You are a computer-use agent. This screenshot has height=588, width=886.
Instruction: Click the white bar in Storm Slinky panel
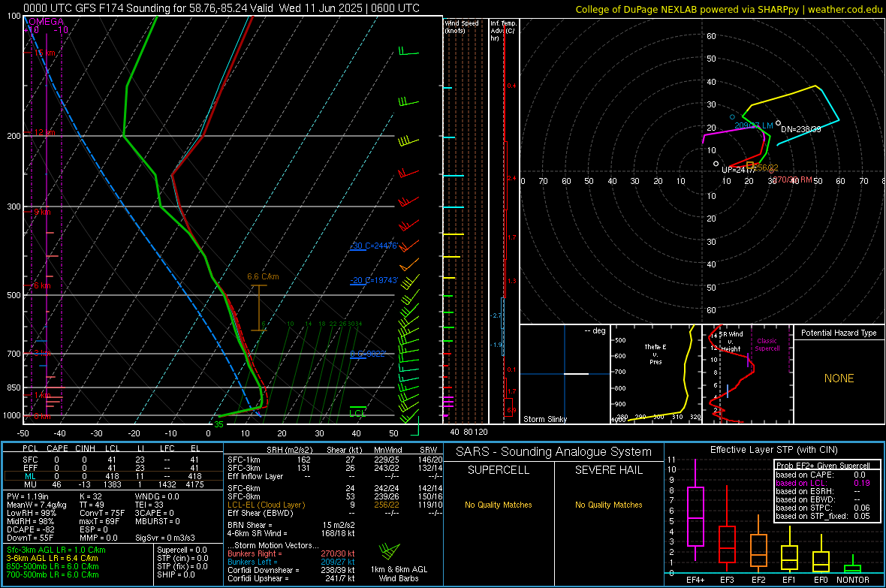[x=576, y=374]
